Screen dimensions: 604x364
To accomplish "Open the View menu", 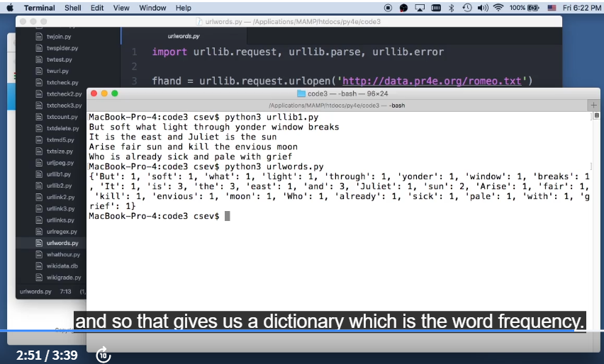I will click(x=121, y=8).
